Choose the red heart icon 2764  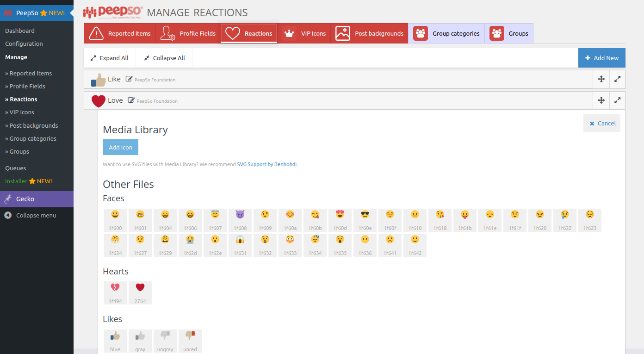[x=140, y=293]
